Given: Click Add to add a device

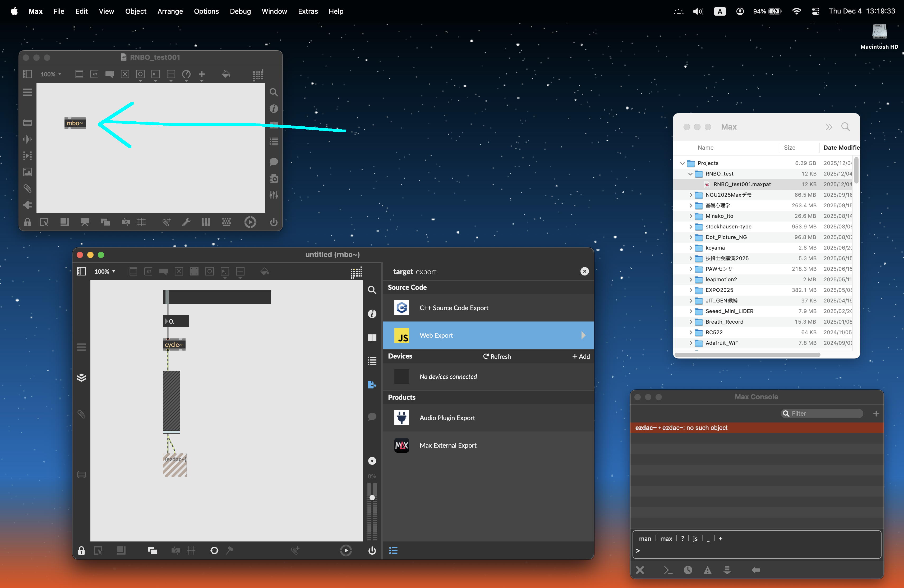Looking at the screenshot, I should (581, 356).
